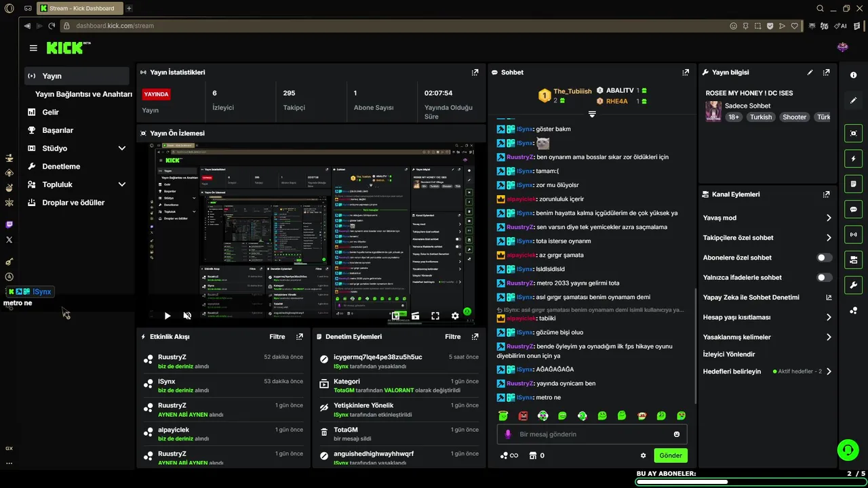
Task: Focus the Bir mesaj gönderin input
Action: (x=591, y=434)
